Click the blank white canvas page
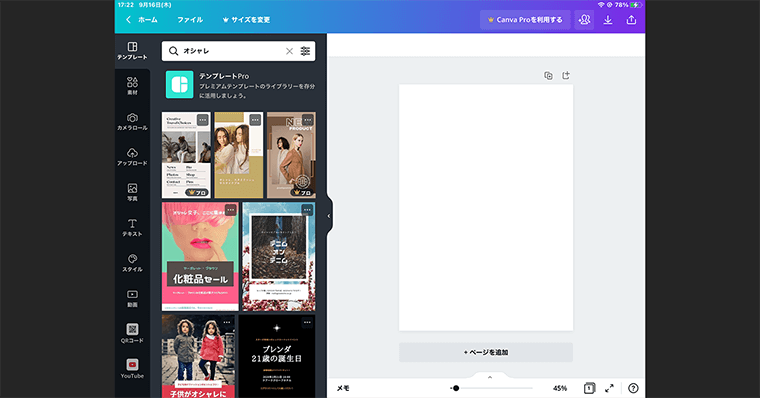Screen dimensions: 760x398 point(486,207)
